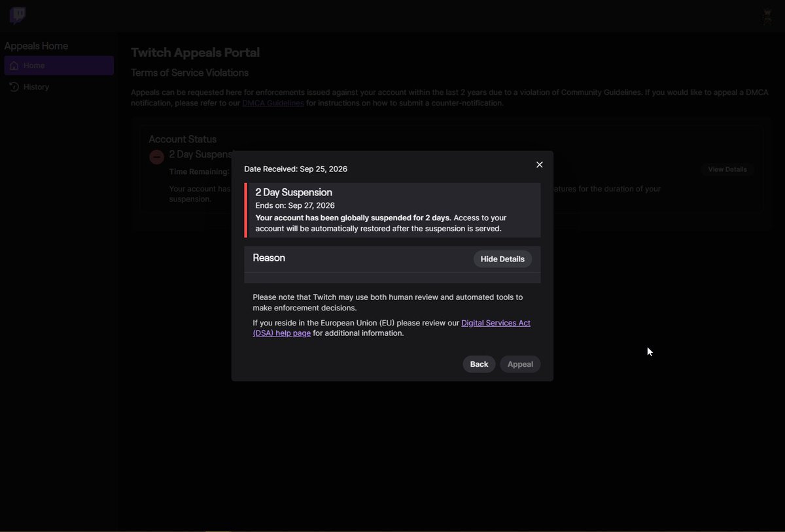Click the Twitch logo icon
785x532 pixels.
pyautogui.click(x=18, y=16)
